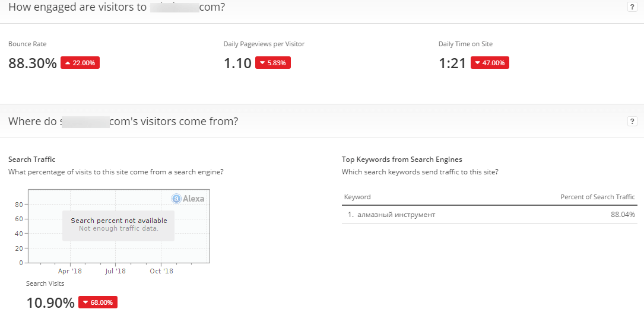Image resolution: width=644 pixels, height=322 pixels.
Task: Click the Percent of Search Traffic header
Action: pyautogui.click(x=597, y=197)
